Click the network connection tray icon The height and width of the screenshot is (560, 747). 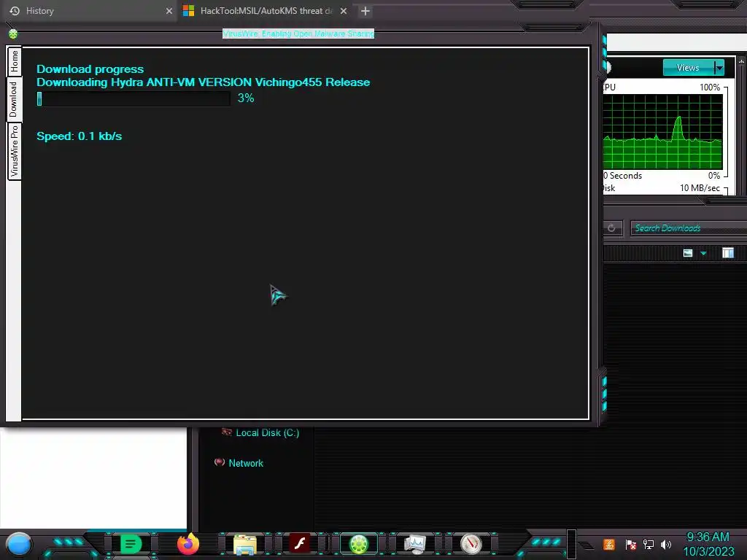(649, 544)
